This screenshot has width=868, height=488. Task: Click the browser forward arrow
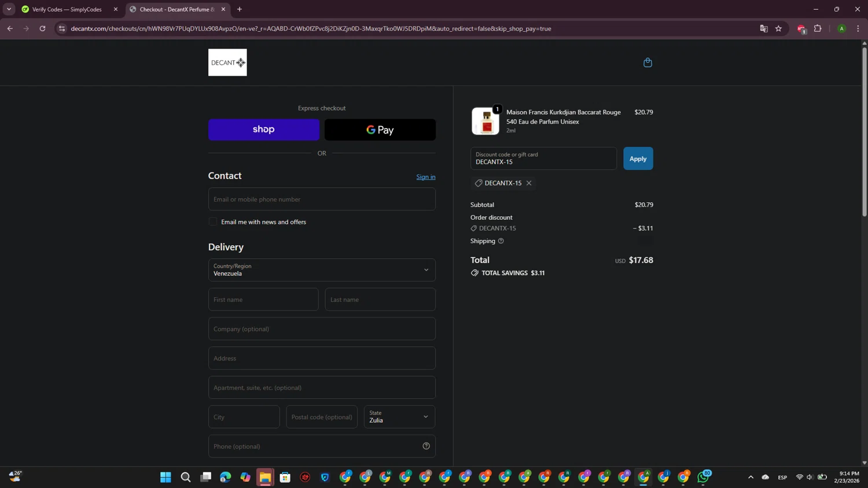point(26,28)
